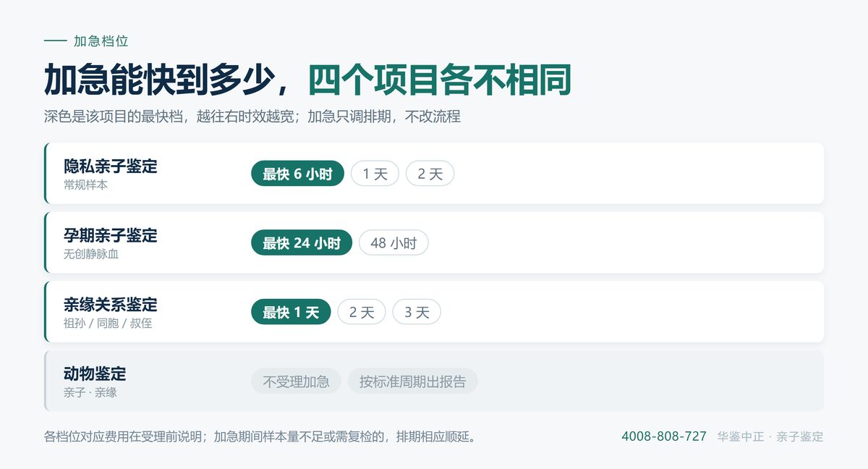Click the 不受理加急 tag
This screenshot has height=469, width=868.
click(296, 381)
